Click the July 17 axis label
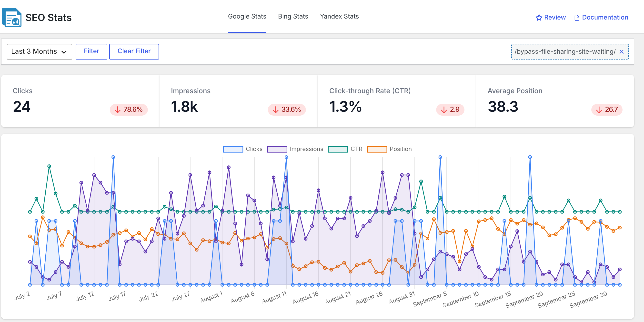This screenshot has width=644, height=322. pyautogui.click(x=117, y=296)
